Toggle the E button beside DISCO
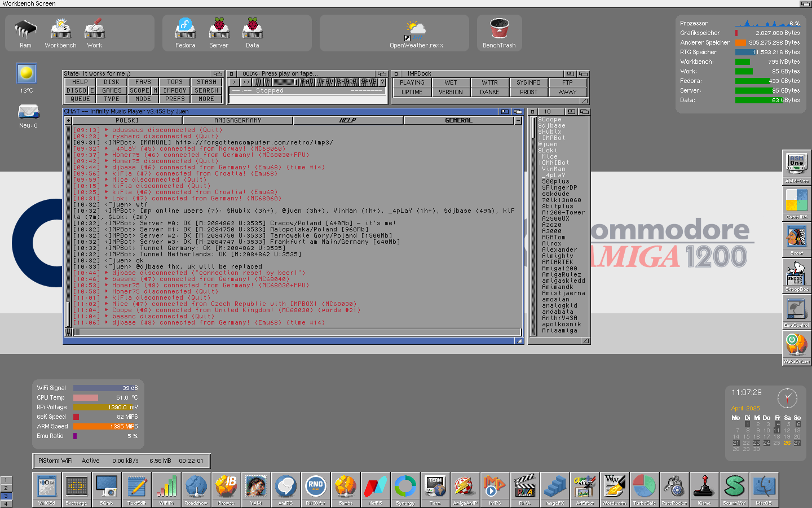 (92, 90)
